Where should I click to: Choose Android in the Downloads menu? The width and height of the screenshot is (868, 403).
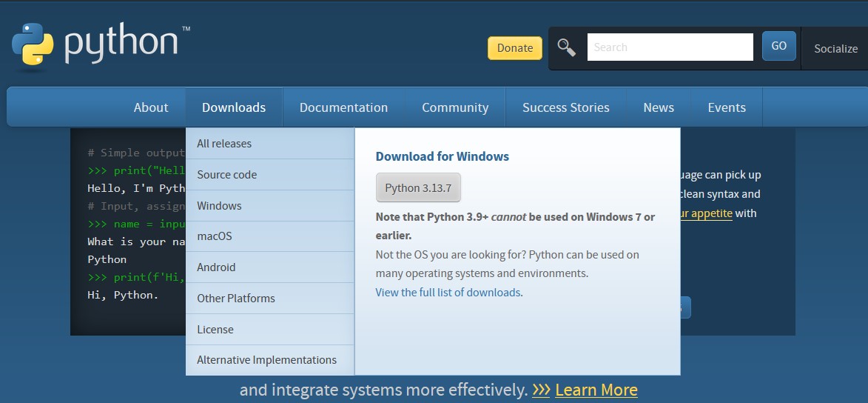click(x=216, y=267)
